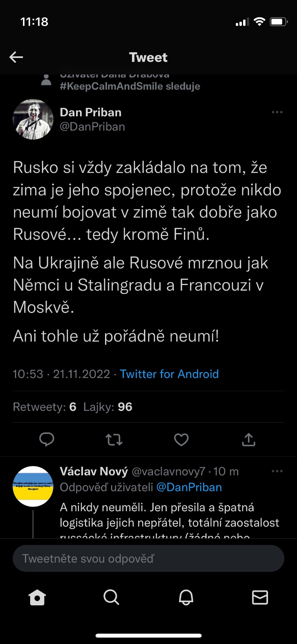Share the tweet via share icon
This screenshot has width=297, height=644.
pos(249,440)
